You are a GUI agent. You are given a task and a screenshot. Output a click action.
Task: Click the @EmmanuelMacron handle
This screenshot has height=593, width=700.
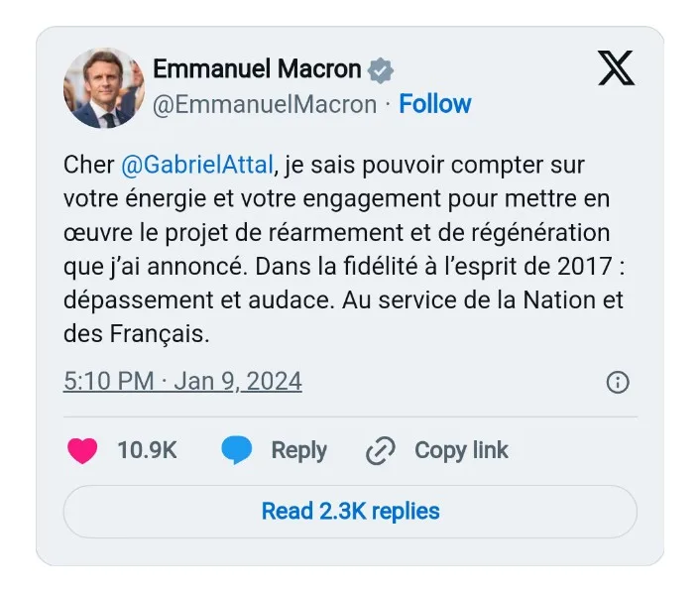265,104
